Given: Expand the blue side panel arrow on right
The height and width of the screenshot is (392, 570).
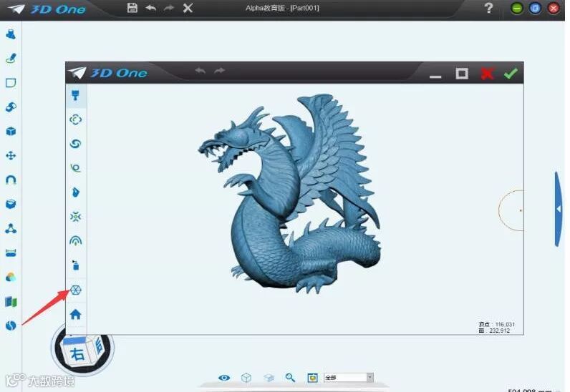Looking at the screenshot, I should coord(559,210).
